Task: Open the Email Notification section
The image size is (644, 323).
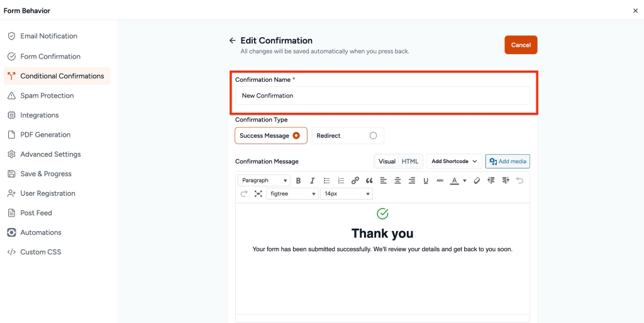Action: coord(57,36)
